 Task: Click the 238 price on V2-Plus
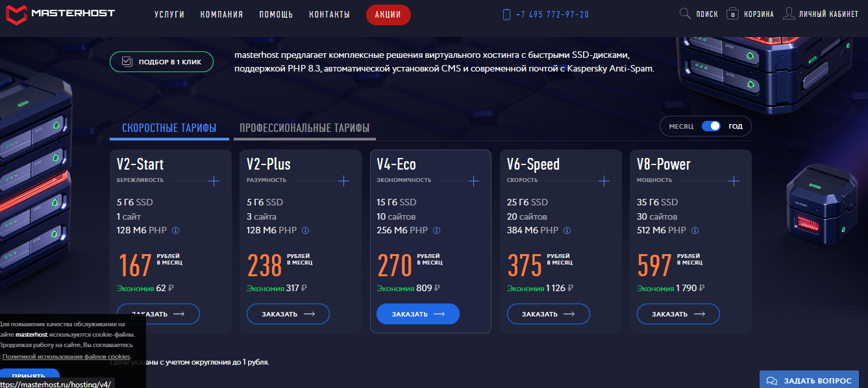[x=265, y=265]
